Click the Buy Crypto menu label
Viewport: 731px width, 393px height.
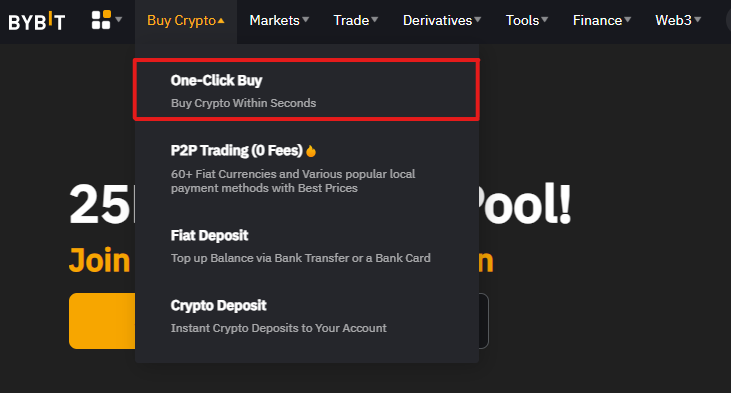coord(181,21)
